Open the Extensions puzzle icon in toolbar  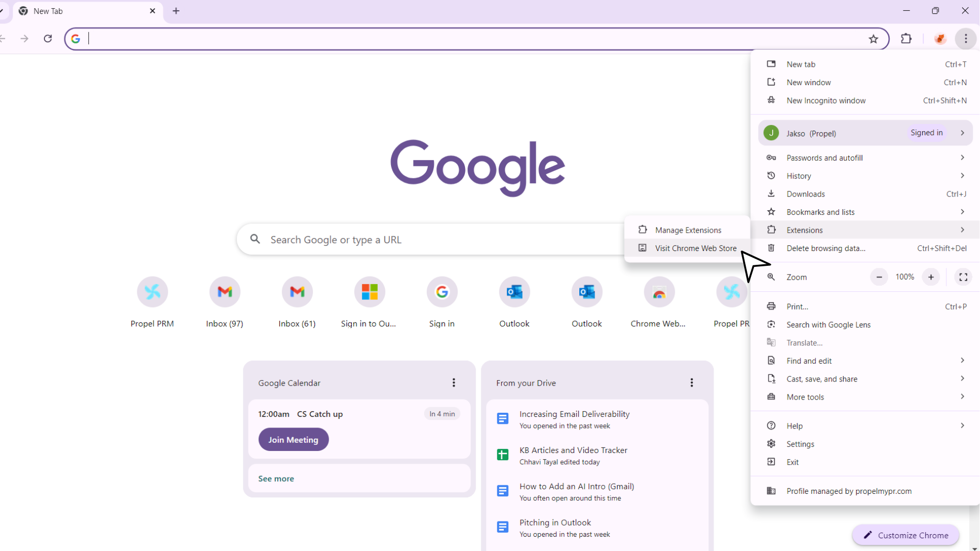point(906,39)
